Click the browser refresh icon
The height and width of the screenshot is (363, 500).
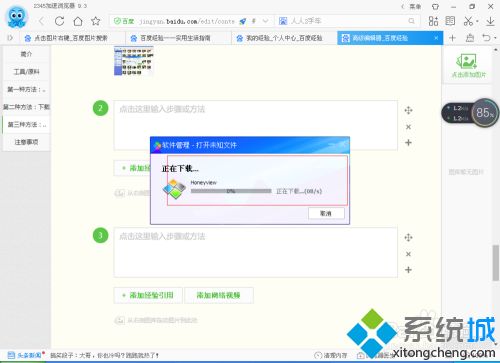pyautogui.click(x=60, y=21)
